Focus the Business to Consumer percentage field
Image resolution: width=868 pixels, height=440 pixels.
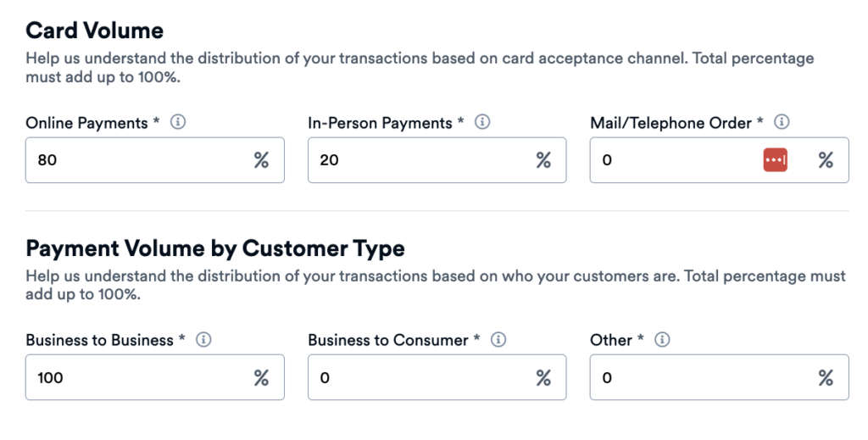click(415, 377)
